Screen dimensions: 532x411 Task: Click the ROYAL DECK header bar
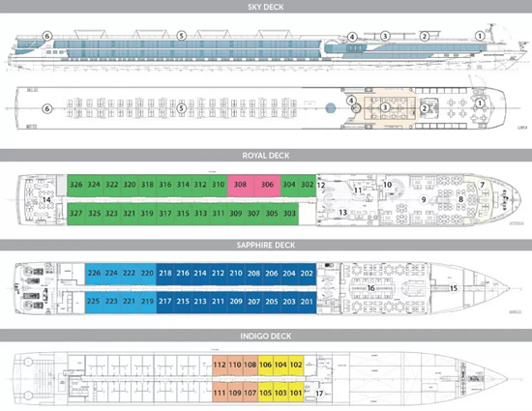(266, 156)
